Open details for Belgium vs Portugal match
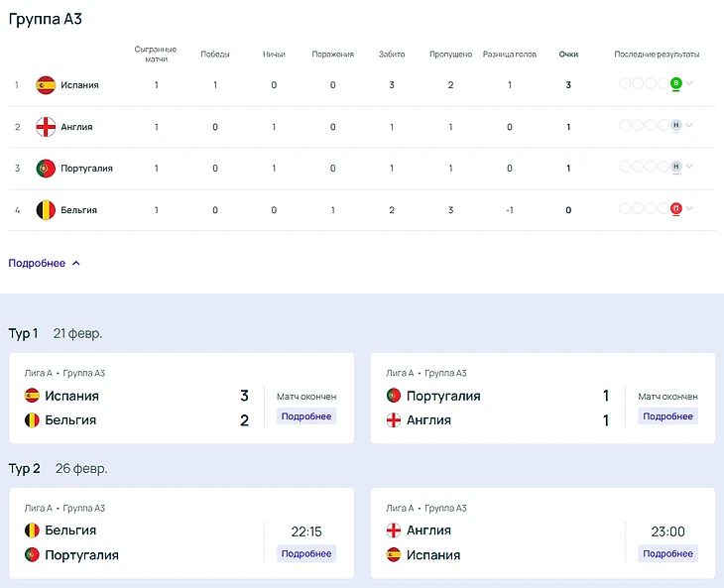Image resolution: width=724 pixels, height=588 pixels. (x=306, y=553)
